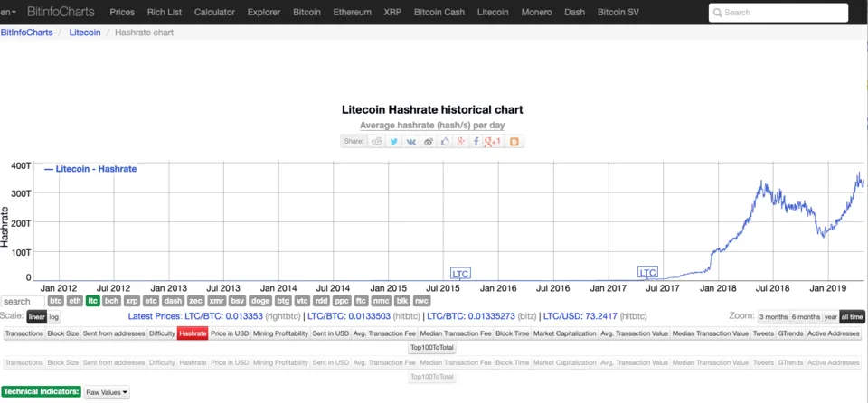Open LTC/BTC 0.013353 price link
The width and height of the screenshot is (868, 403).
223,316
